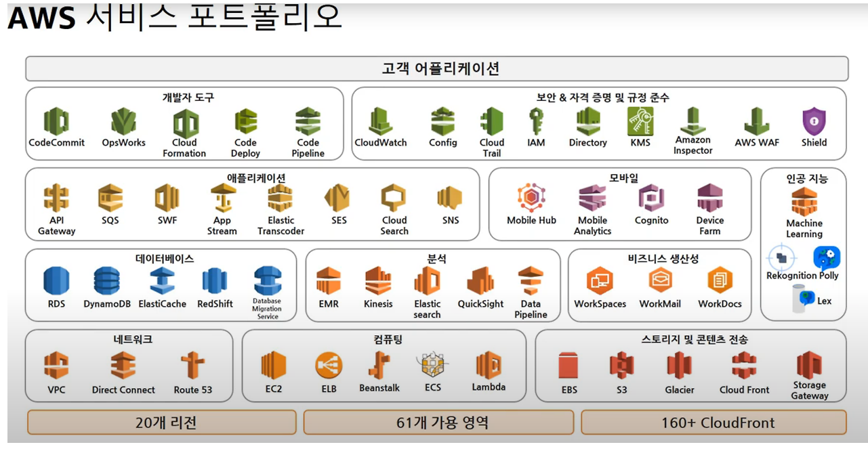The width and height of the screenshot is (868, 451).
Task: Select the Elastic search icon
Action: coord(428,280)
